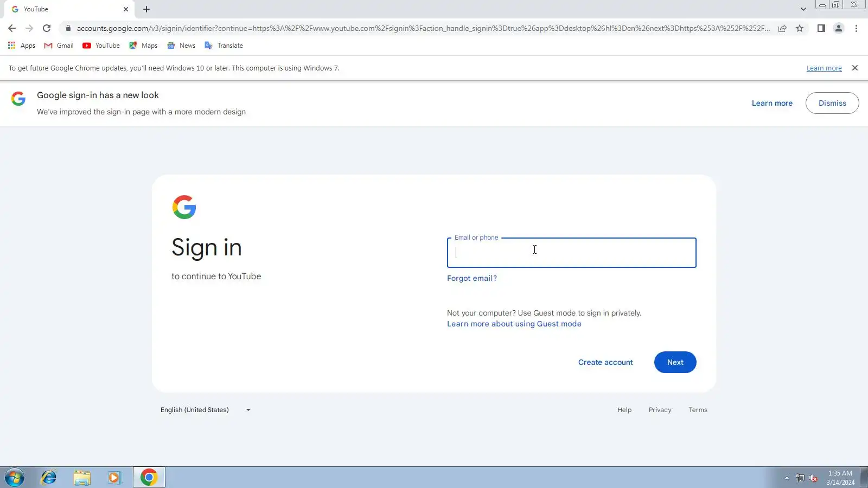The image size is (868, 488).
Task: Launch Internet Explorer from the taskbar
Action: click(49, 478)
